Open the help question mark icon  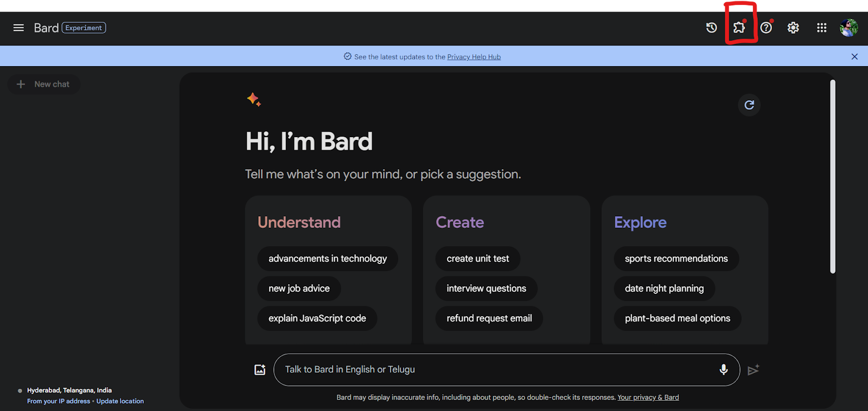click(766, 28)
